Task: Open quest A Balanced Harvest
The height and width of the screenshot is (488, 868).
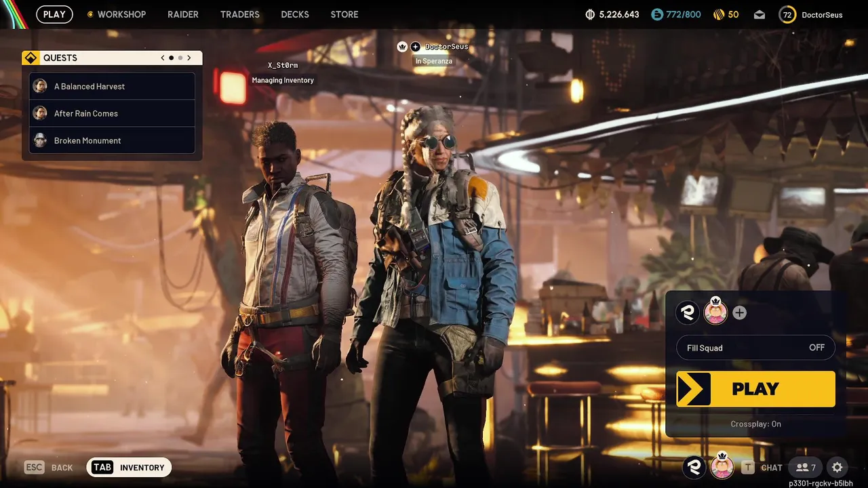Action: 113,86
